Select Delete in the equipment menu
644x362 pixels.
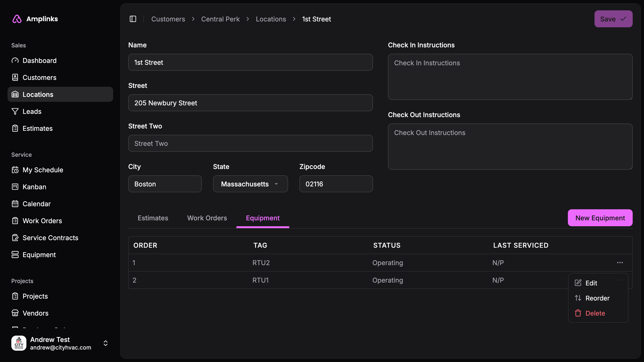(595, 313)
